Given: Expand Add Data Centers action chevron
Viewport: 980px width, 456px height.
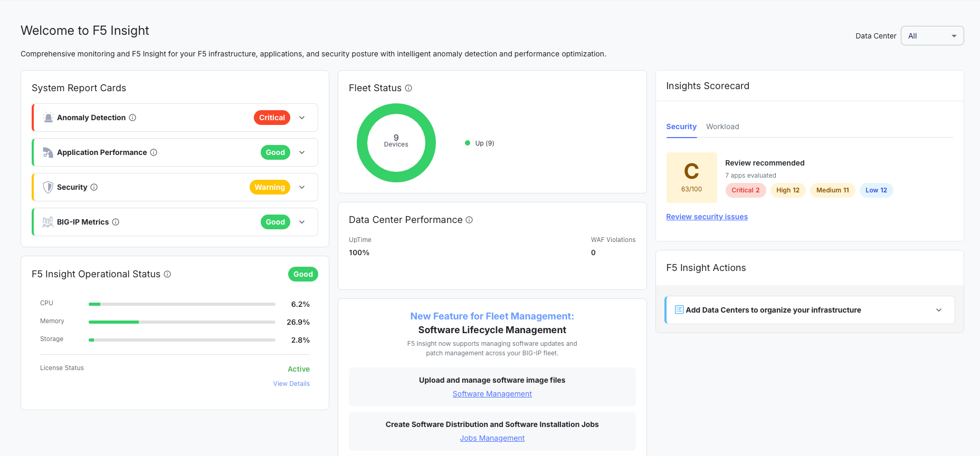Looking at the screenshot, I should click(939, 310).
